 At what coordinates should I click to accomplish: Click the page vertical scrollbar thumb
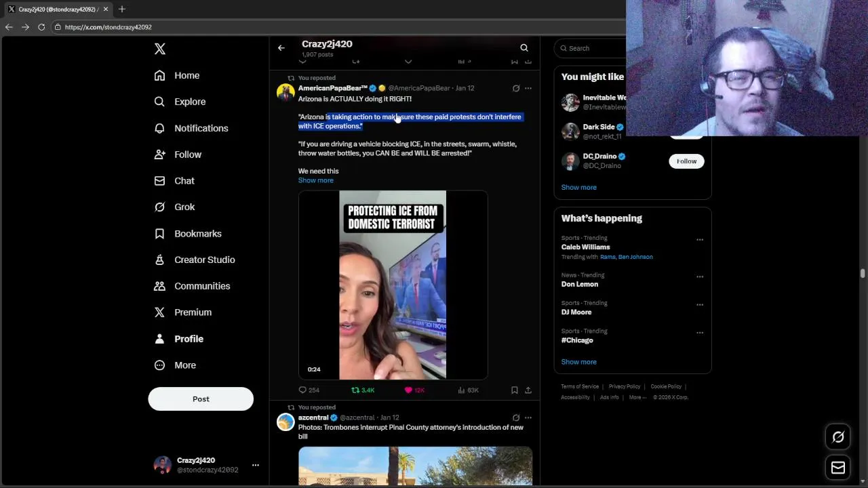coord(863,274)
